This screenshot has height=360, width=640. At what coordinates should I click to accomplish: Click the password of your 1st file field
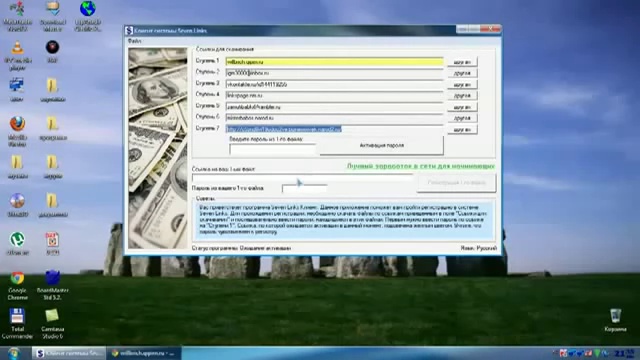(x=304, y=188)
